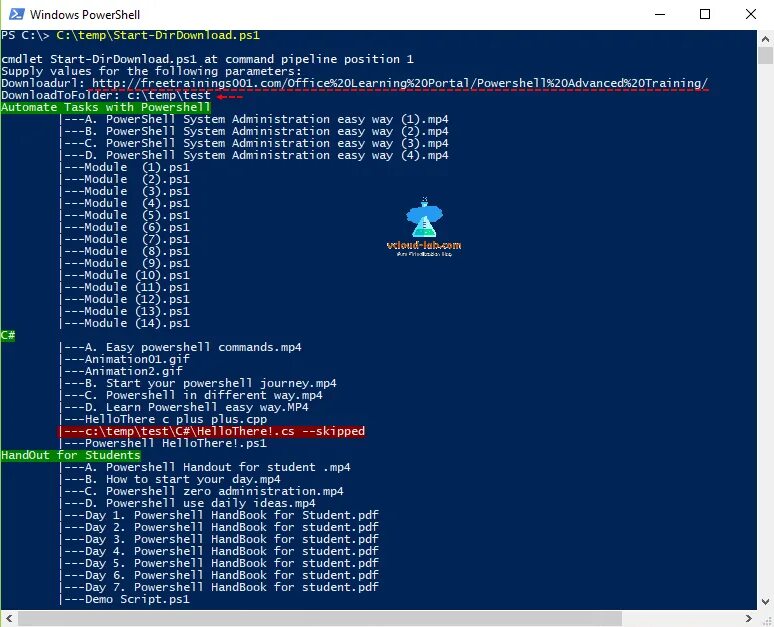
Task: Click the 'HandOut for Students' heading
Action: (x=71, y=455)
